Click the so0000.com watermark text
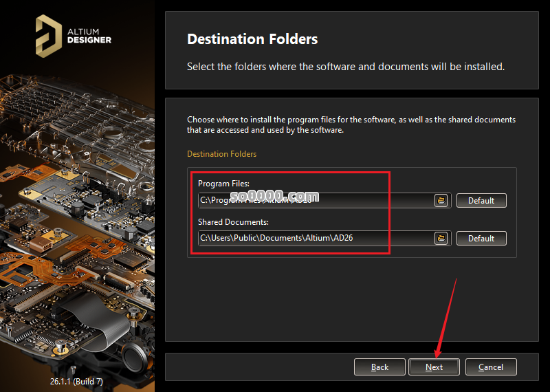Viewport: 550px width, 392px height. pyautogui.click(x=279, y=196)
